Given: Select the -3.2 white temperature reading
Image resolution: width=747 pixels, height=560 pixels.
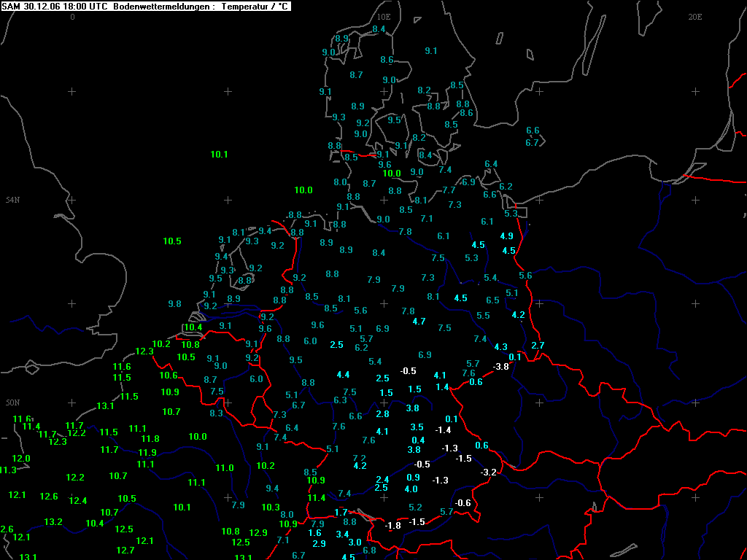Looking at the screenshot, I should [488, 472].
